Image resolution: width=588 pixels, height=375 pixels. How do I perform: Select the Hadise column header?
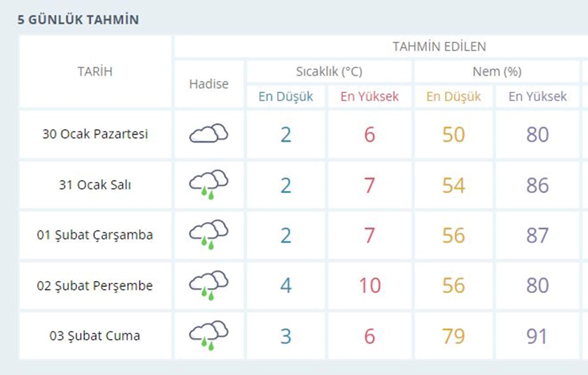coord(209,84)
